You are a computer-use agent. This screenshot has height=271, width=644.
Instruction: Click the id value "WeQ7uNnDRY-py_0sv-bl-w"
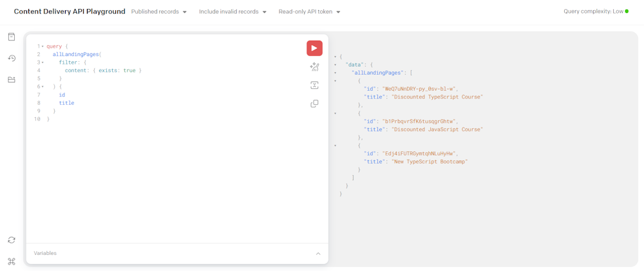(x=419, y=89)
